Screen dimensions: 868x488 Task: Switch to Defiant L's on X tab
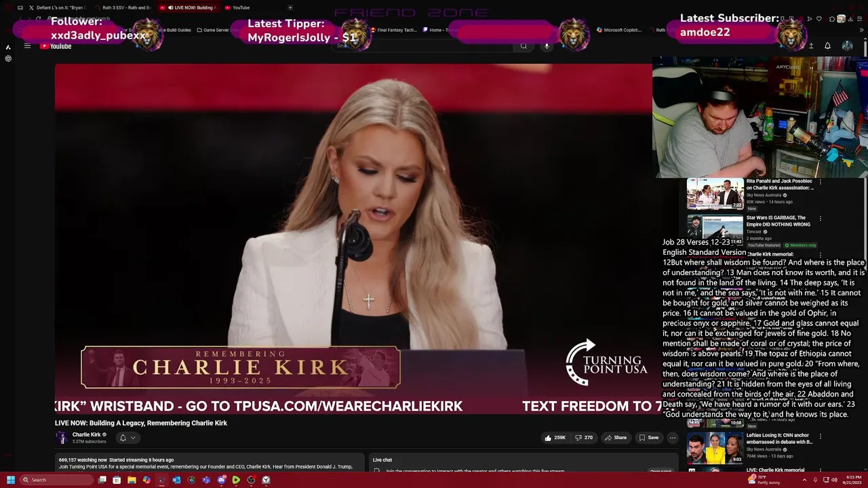click(x=56, y=7)
